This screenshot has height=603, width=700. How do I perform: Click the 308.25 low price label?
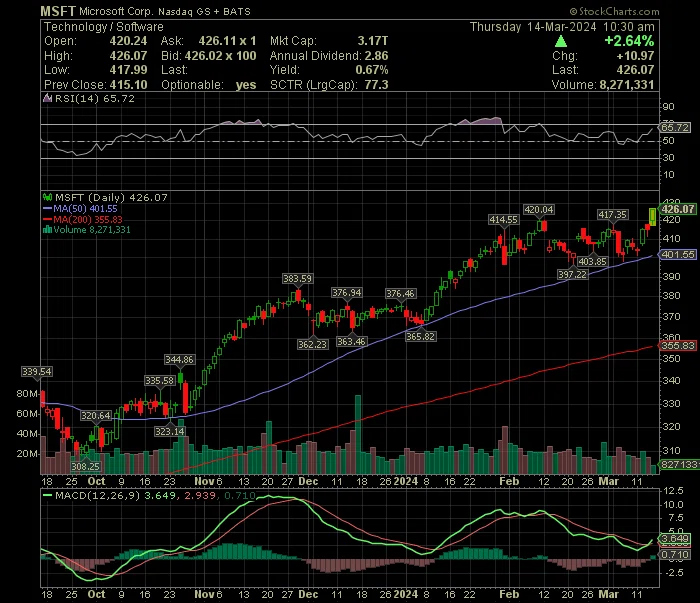point(86,467)
